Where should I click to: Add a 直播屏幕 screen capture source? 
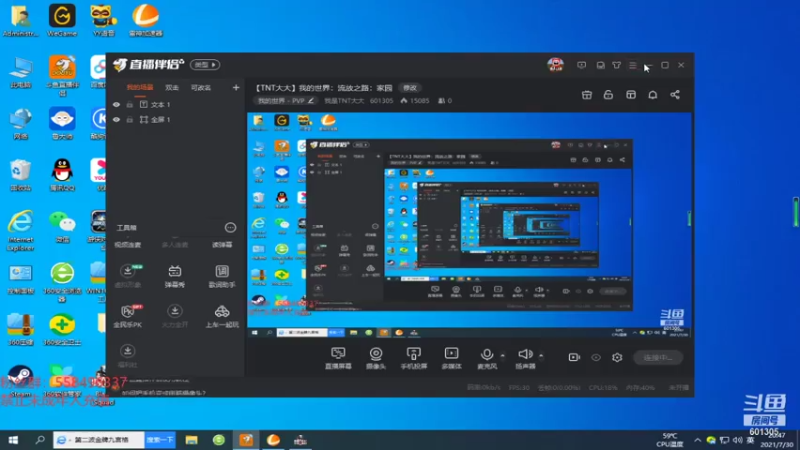(338, 358)
